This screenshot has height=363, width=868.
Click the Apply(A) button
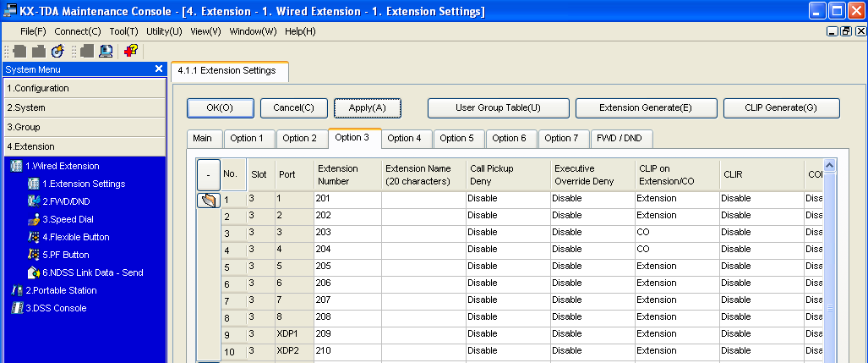click(367, 108)
